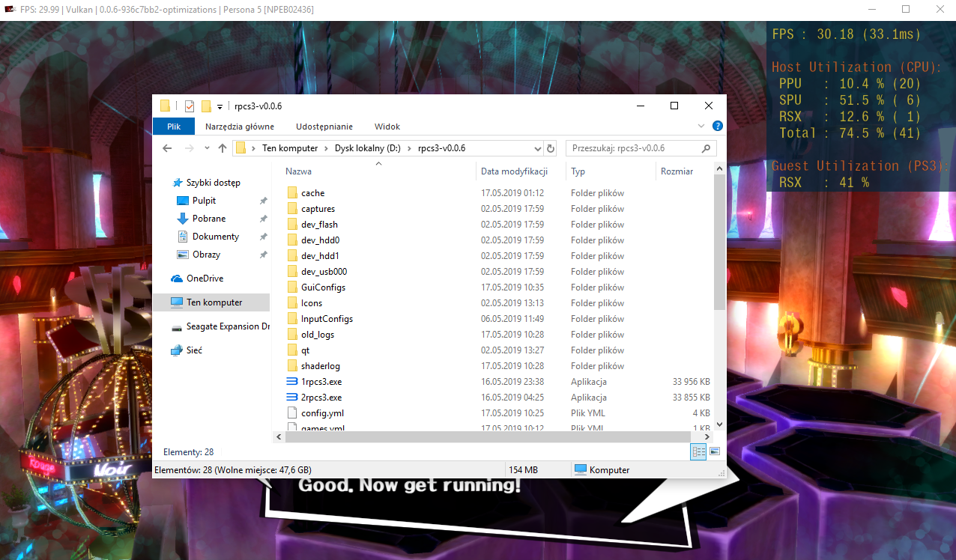
Task: Click in the Przeszukaj rpcs3-v0.0.6 search box
Action: (x=641, y=148)
